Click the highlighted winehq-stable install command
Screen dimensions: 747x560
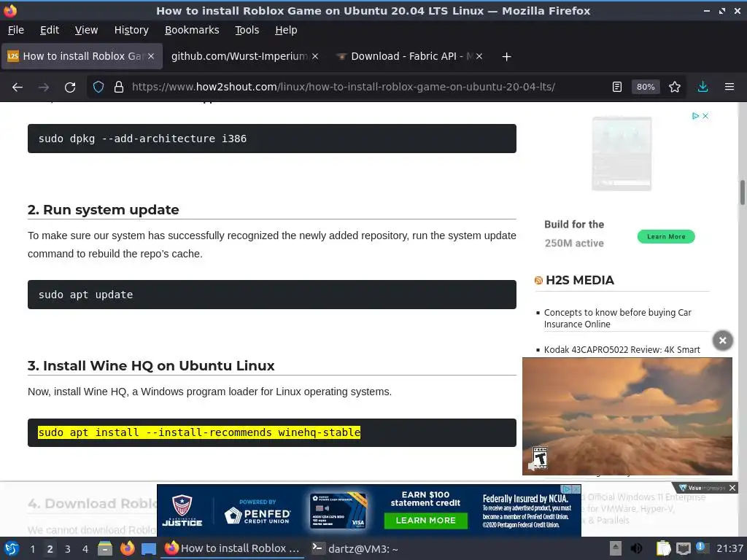click(199, 432)
